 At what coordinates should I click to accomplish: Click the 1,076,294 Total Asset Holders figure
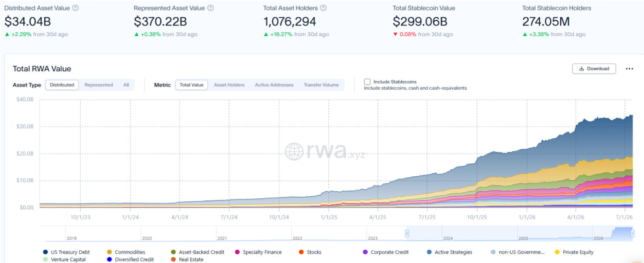(289, 21)
